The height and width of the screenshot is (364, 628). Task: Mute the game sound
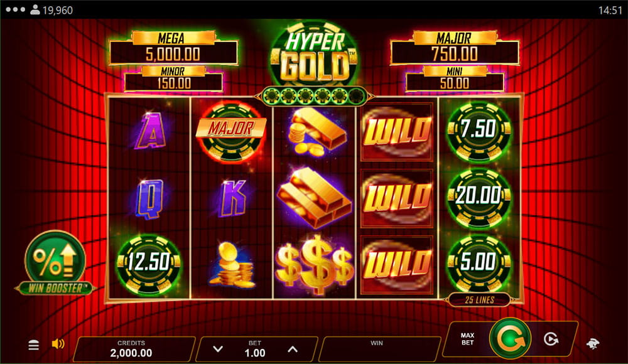click(x=58, y=343)
